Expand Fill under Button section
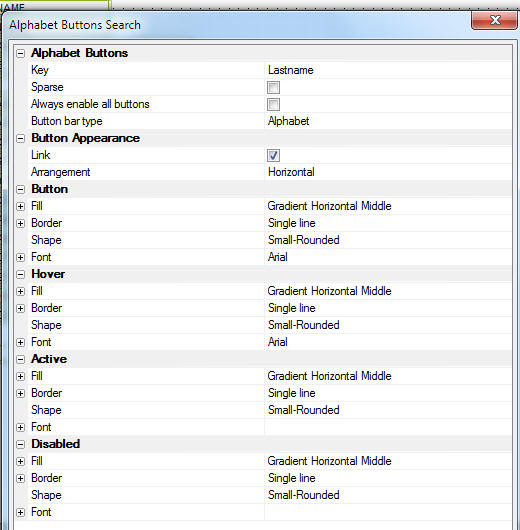 (21, 206)
